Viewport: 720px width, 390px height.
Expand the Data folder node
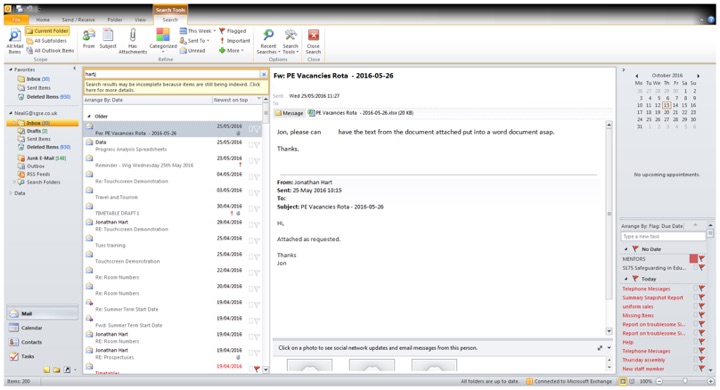[x=11, y=193]
